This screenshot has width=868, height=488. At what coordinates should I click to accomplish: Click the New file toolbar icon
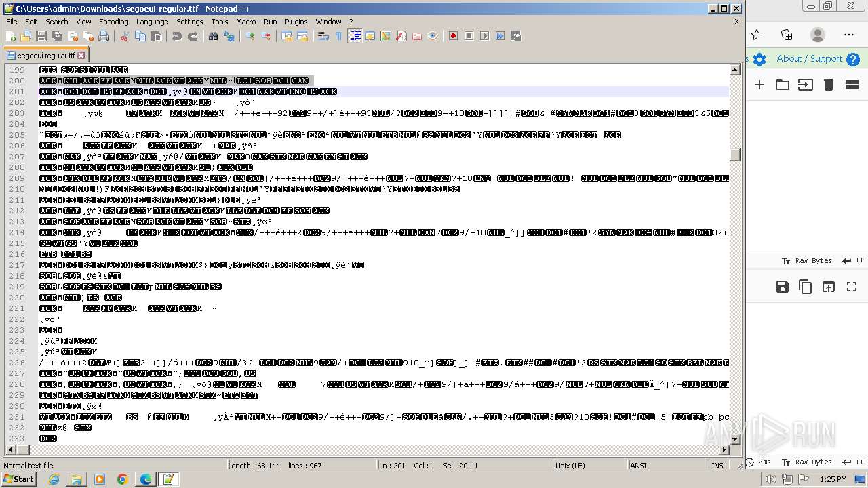pos(10,36)
